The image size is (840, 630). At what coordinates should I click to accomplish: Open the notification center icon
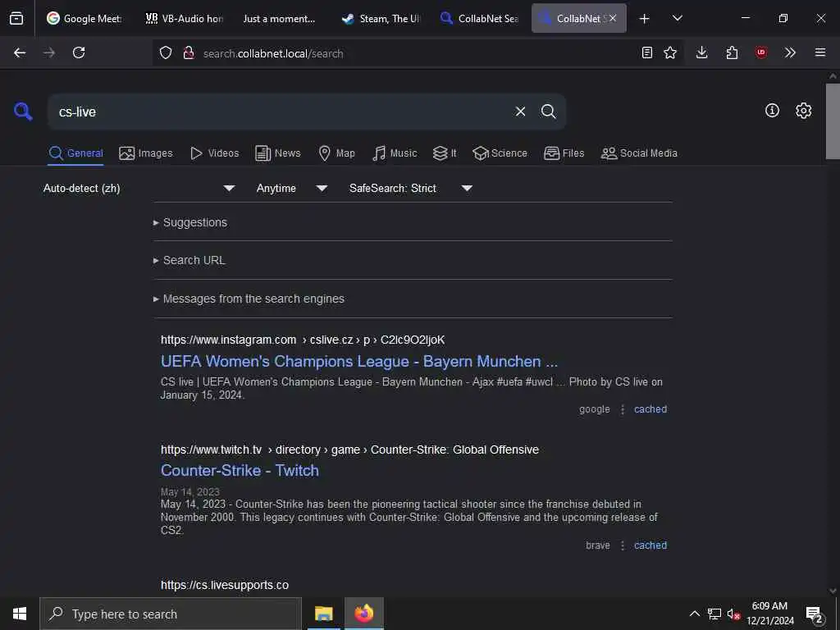tap(815, 614)
